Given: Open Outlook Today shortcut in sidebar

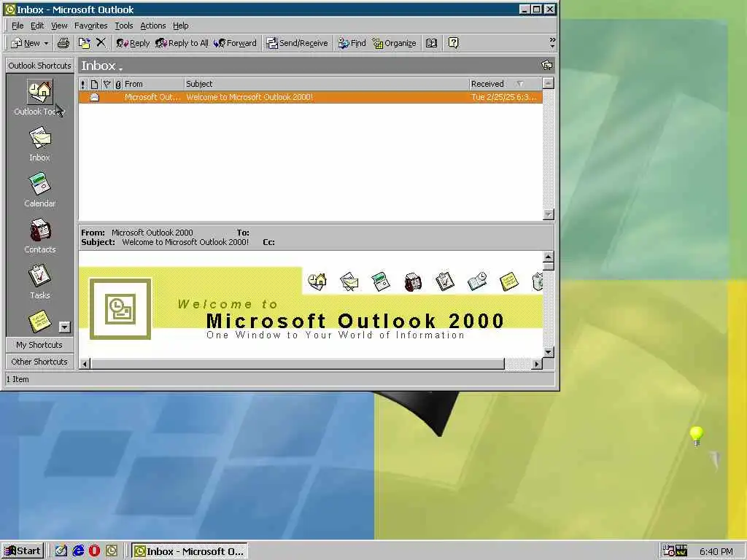Looking at the screenshot, I should pos(40,98).
